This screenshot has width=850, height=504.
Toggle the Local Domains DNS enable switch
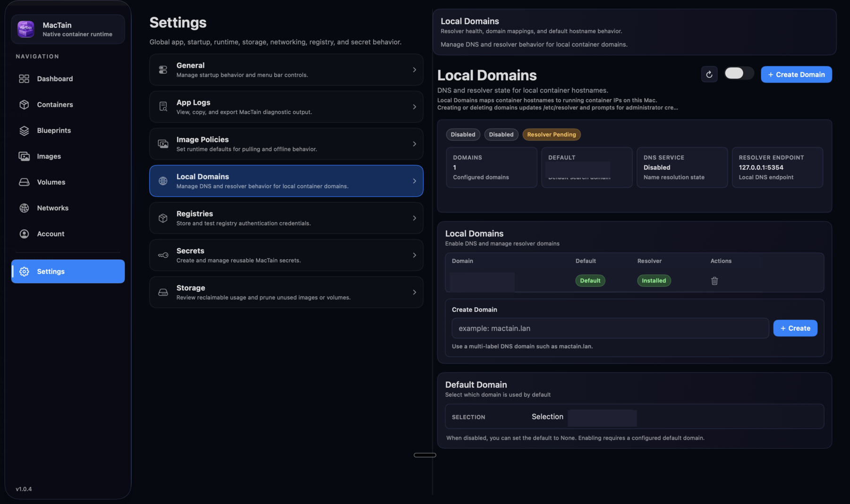coord(739,73)
